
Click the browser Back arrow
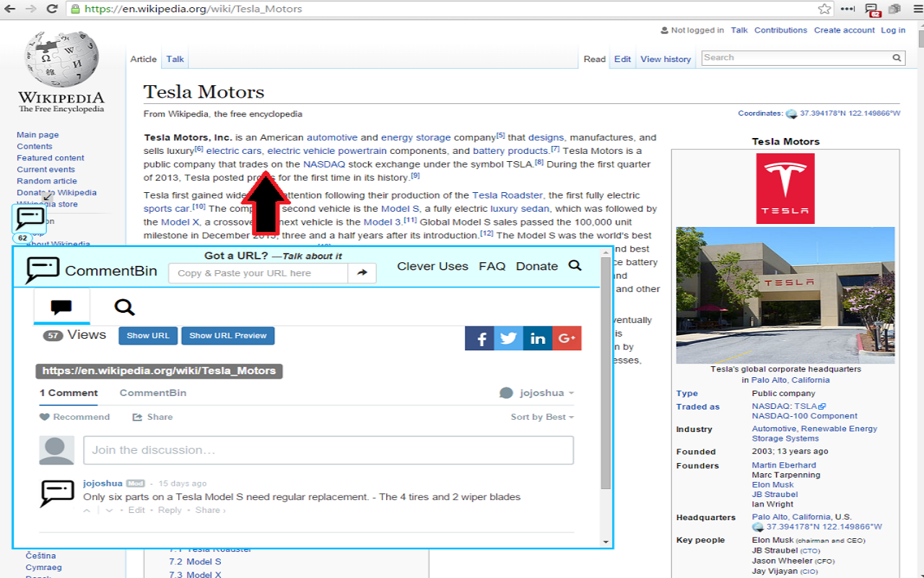click(11, 9)
